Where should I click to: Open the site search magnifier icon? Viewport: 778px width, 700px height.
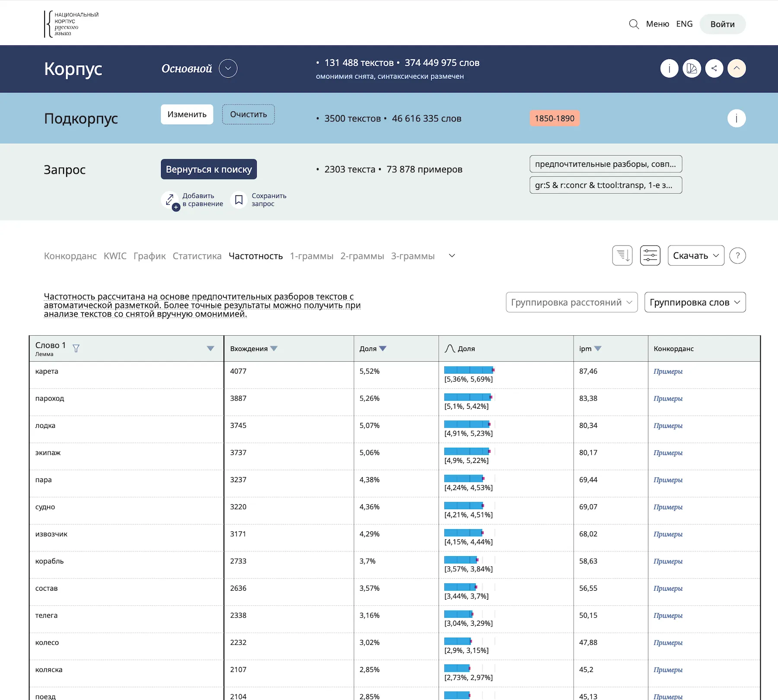click(634, 24)
